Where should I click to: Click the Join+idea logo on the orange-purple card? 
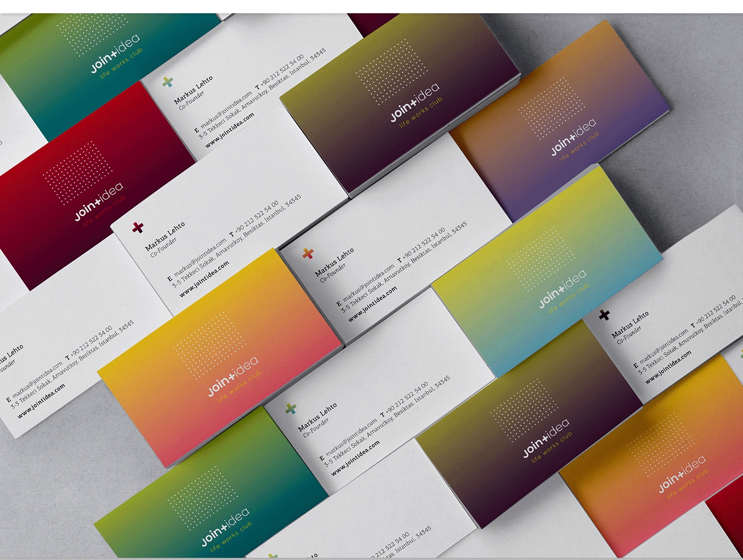[x=573, y=137]
